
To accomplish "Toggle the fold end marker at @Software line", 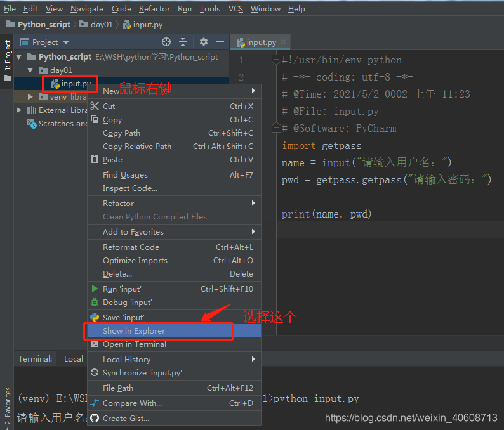I will tap(276, 127).
